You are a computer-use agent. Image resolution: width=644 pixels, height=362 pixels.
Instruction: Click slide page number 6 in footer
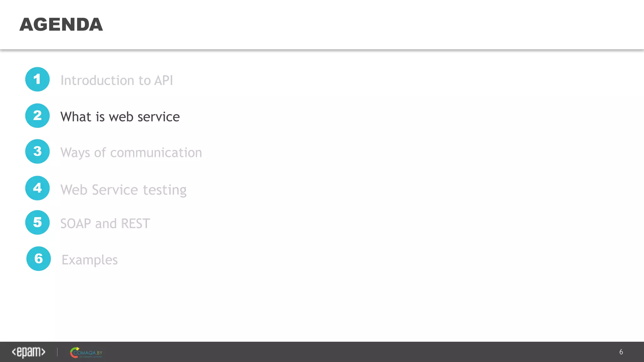[x=621, y=352]
